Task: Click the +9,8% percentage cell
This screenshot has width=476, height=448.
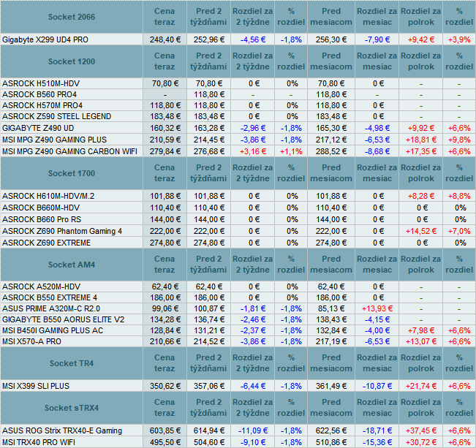Action: [459, 140]
